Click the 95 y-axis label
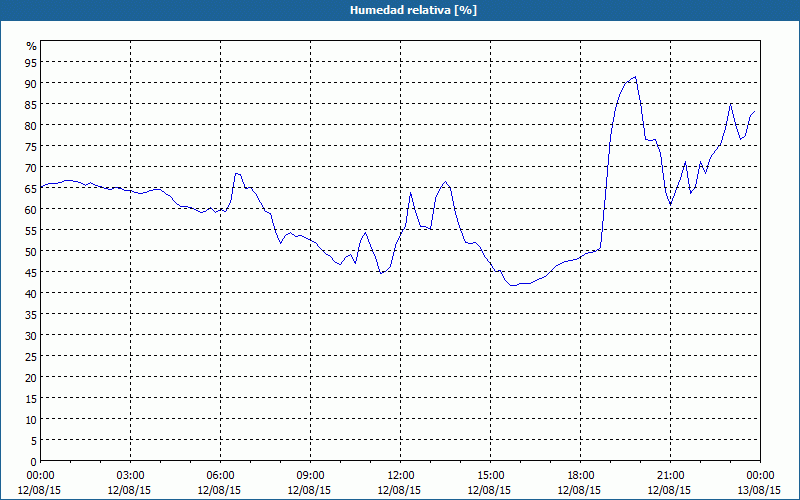The width and height of the screenshot is (800, 500). click(31, 62)
